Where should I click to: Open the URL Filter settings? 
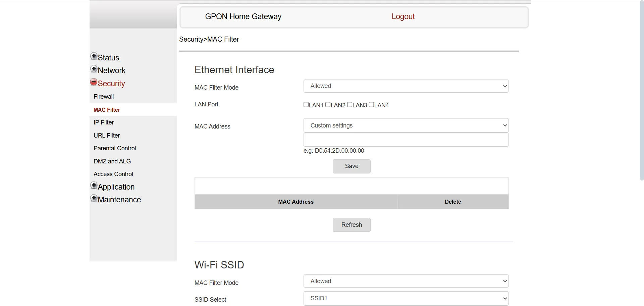click(106, 135)
